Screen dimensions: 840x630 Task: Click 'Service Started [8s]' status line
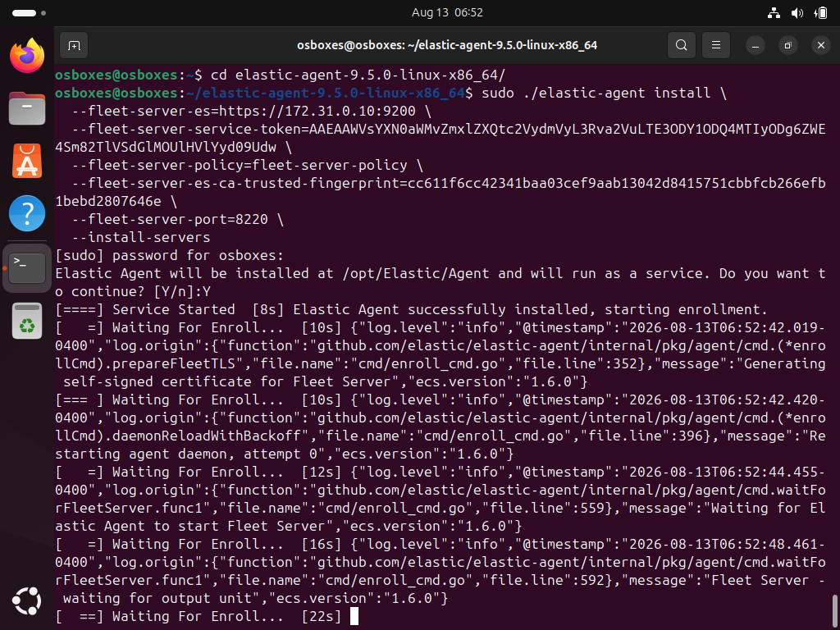(x=199, y=309)
